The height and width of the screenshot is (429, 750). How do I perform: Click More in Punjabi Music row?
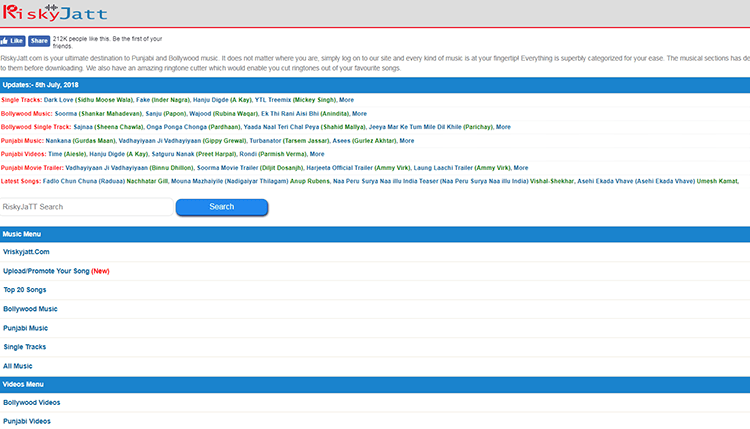point(407,141)
